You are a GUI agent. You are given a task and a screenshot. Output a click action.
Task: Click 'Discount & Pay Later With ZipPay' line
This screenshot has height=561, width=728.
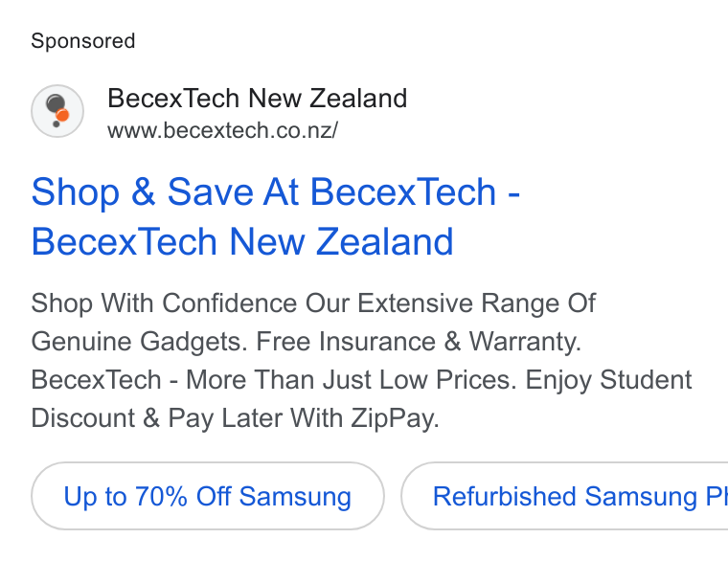[235, 418]
